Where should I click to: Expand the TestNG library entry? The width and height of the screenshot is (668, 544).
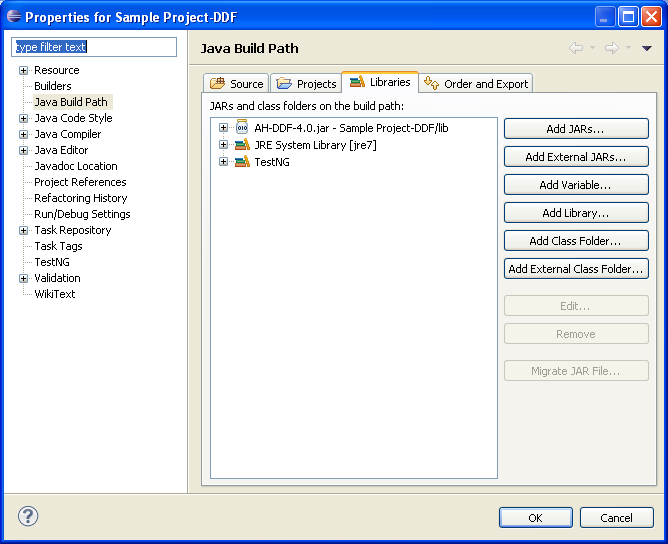point(223,161)
